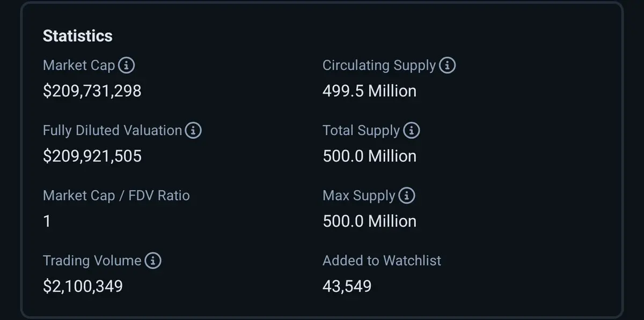Viewport: 644px width, 320px height.
Task: Click the Trading Volume label
Action: 92,261
